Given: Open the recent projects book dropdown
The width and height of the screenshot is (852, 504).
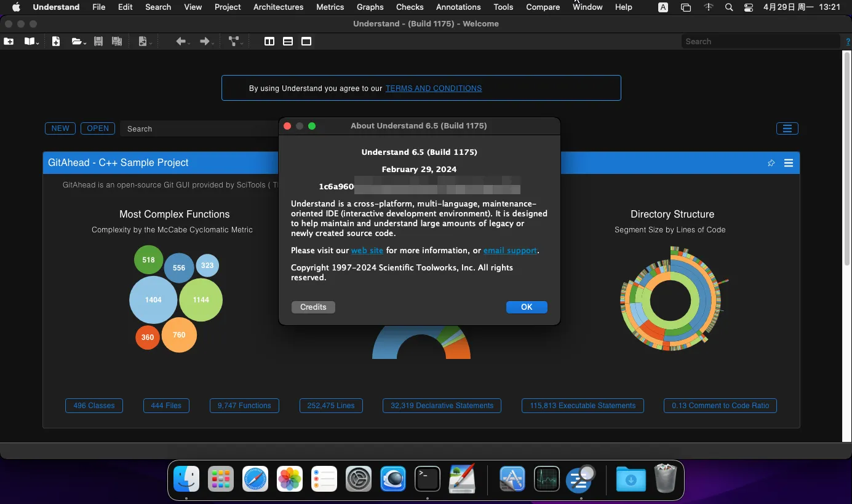Looking at the screenshot, I should [x=31, y=41].
